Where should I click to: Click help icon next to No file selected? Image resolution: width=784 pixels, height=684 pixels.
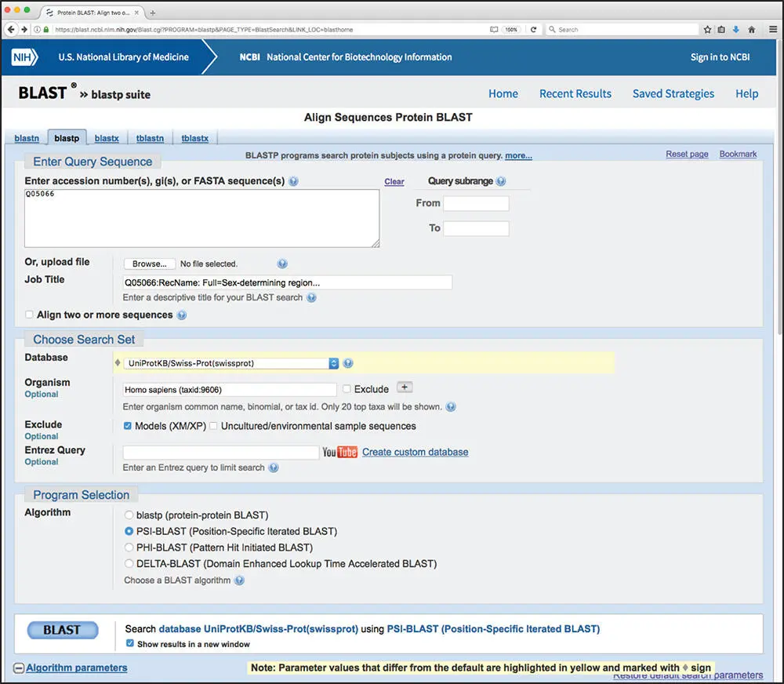282,264
